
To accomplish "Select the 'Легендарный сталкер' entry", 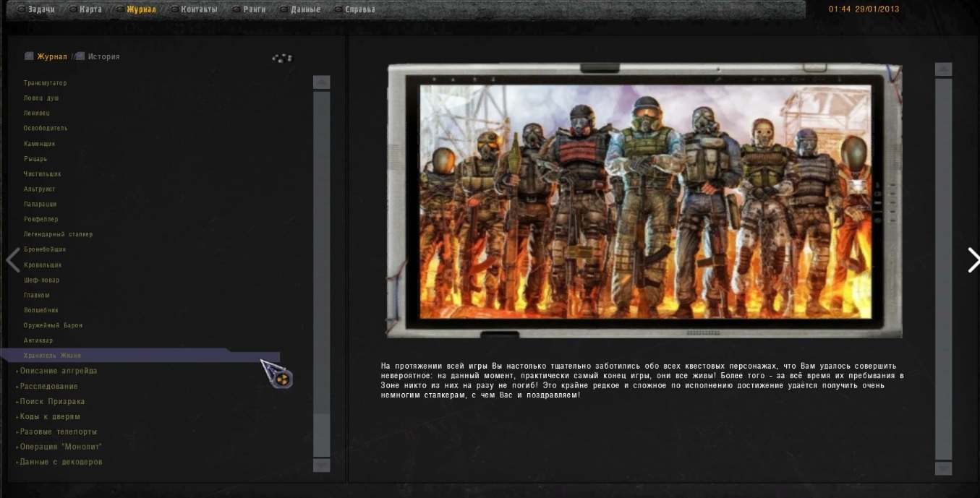I will (x=58, y=234).
